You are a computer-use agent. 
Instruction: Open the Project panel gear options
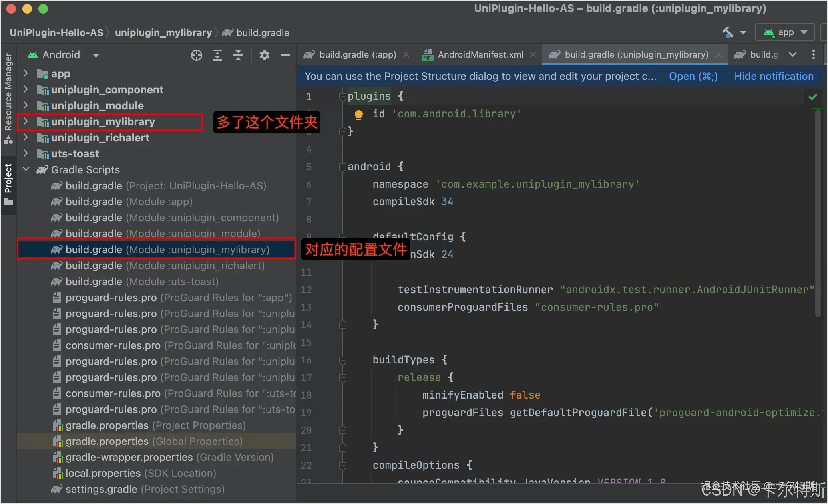264,55
